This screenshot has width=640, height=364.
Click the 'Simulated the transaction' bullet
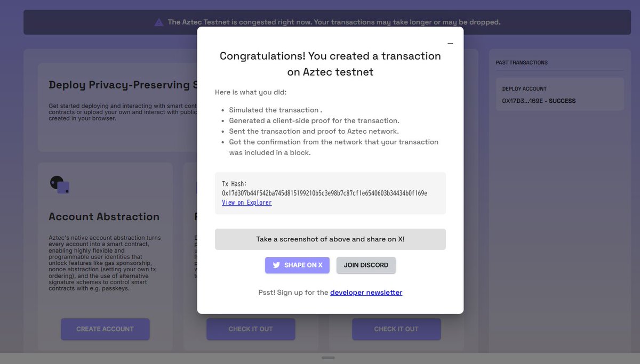pyautogui.click(x=275, y=110)
